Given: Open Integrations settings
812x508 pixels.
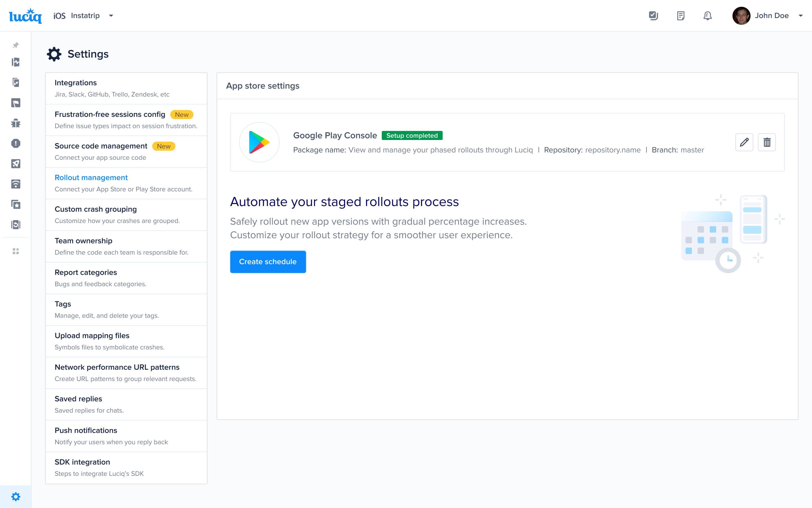Looking at the screenshot, I should pos(126,88).
